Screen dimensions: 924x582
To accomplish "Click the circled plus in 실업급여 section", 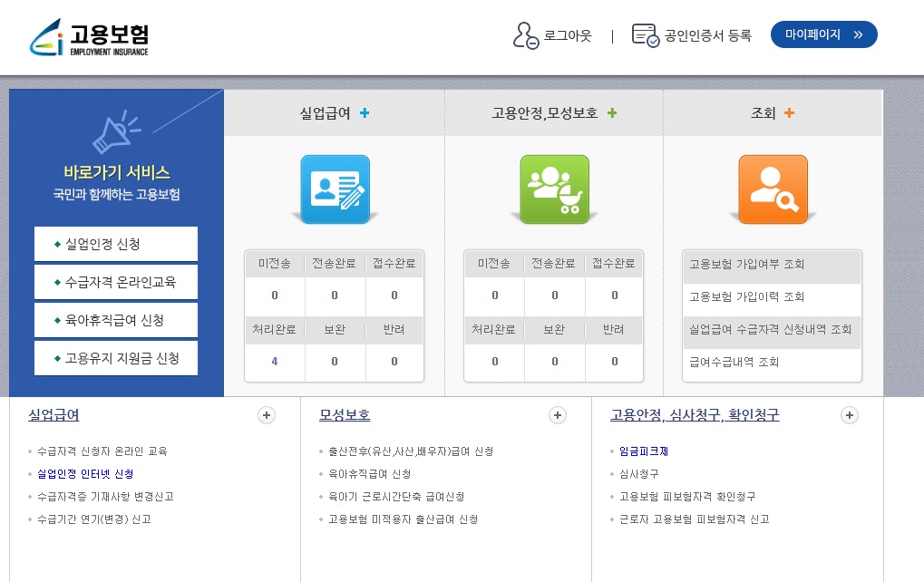I will pos(267,415).
